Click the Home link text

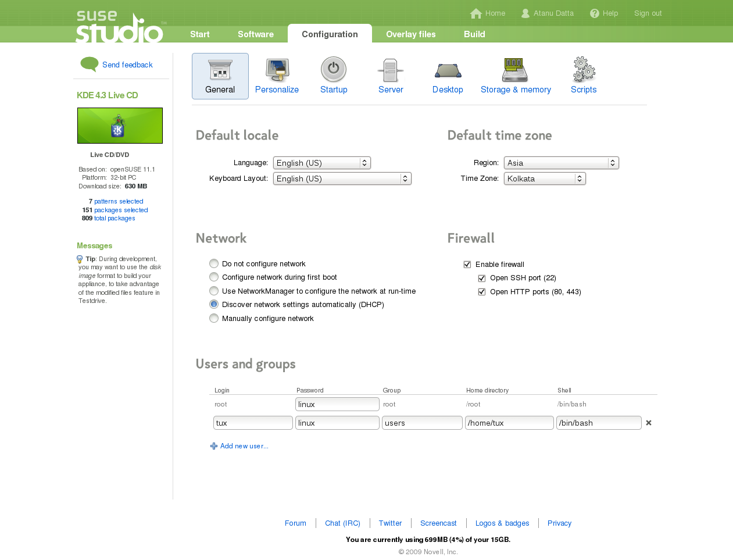tap(495, 13)
